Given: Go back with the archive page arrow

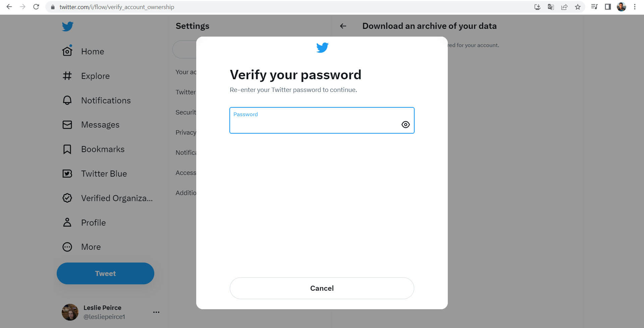Looking at the screenshot, I should pyautogui.click(x=343, y=26).
